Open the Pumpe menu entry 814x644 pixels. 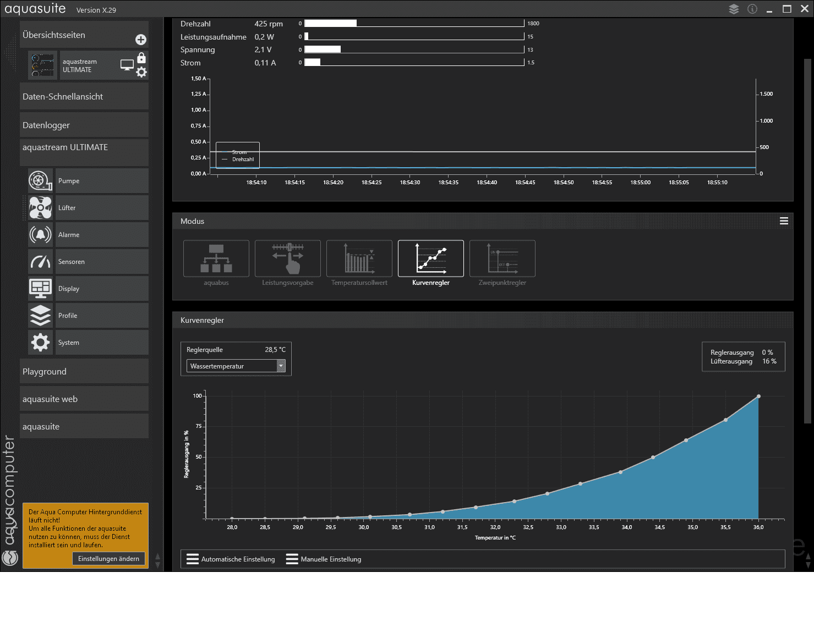coord(102,180)
